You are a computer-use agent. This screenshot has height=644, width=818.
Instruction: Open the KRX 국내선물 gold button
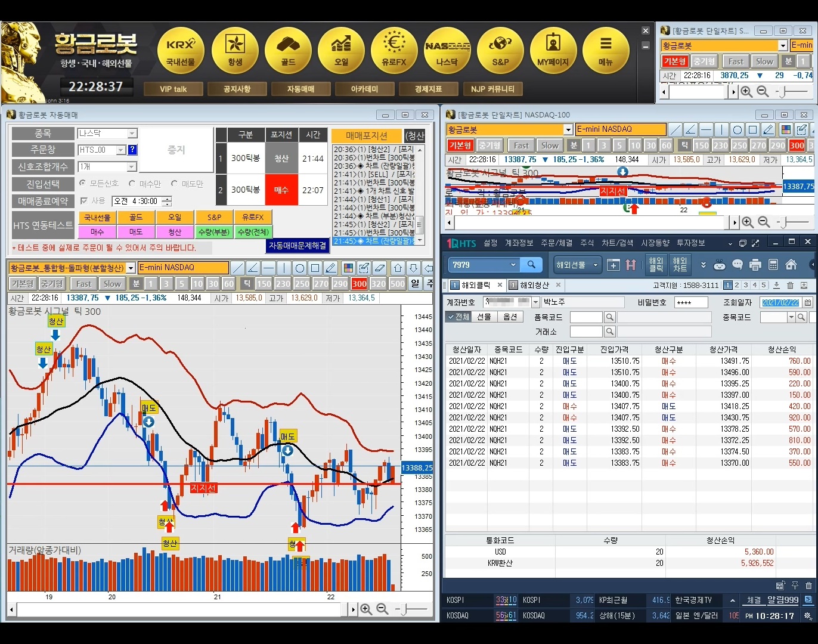pos(181,50)
